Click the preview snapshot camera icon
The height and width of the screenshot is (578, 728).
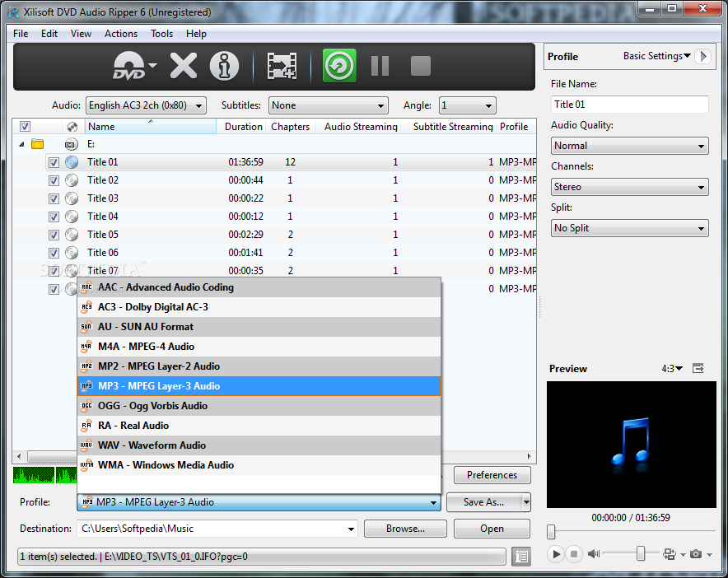[696, 554]
